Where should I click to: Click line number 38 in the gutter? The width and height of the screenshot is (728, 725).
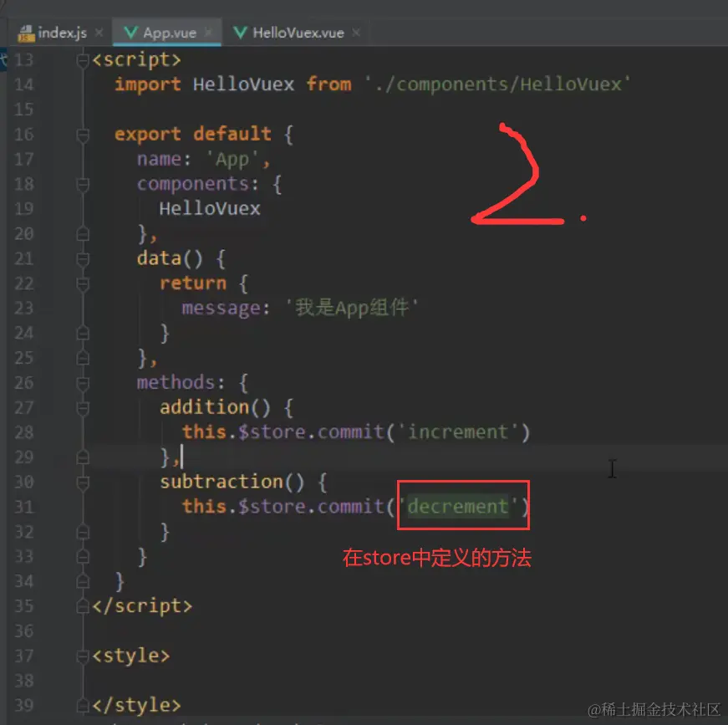click(x=23, y=682)
